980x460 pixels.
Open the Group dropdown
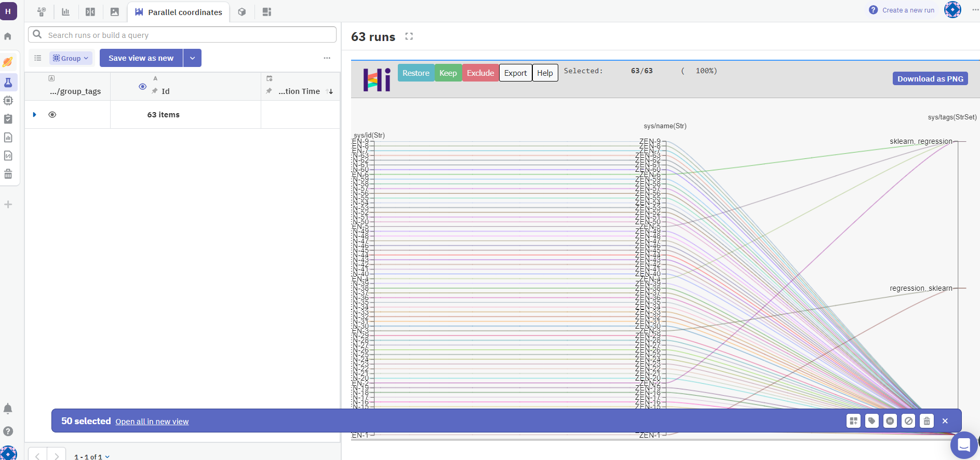71,58
